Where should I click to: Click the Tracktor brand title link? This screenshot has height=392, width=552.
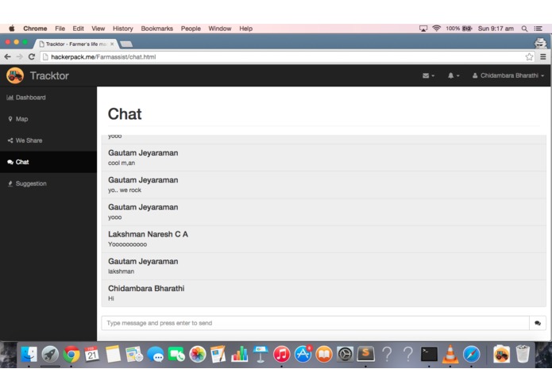[49, 75]
